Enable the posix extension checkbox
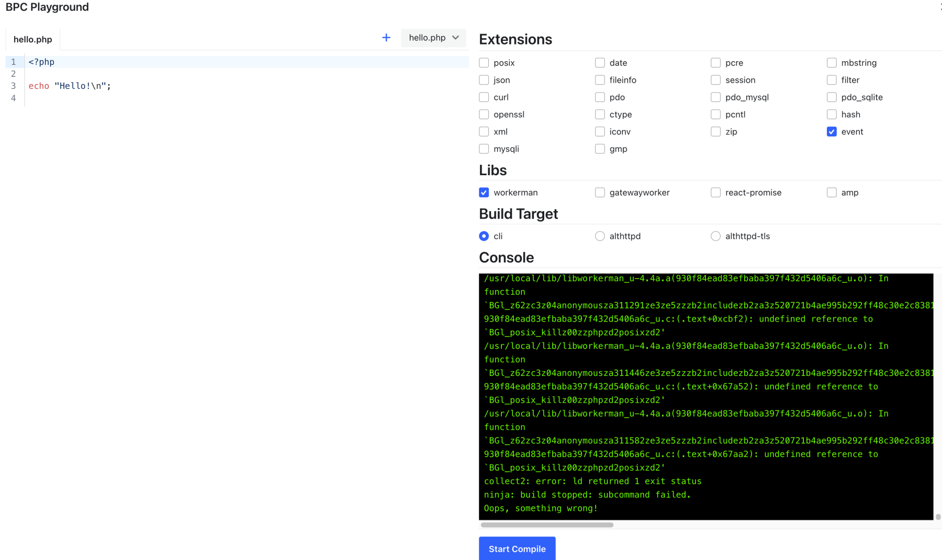The width and height of the screenshot is (942, 560). coord(484,63)
